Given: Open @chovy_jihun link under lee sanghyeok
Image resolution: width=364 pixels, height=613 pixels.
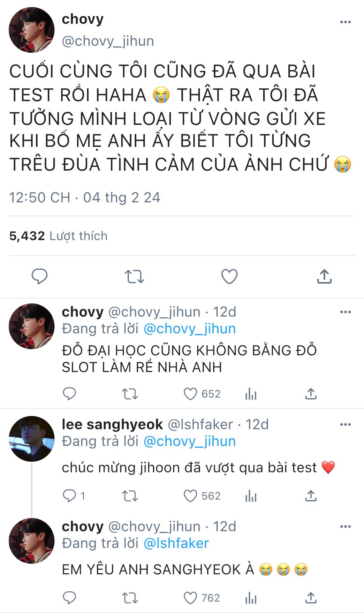Looking at the screenshot, I should pos(190,441).
